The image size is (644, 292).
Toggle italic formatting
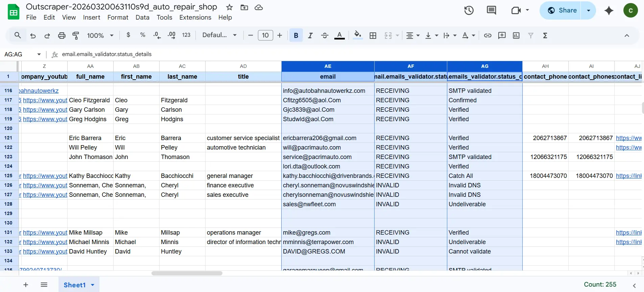click(310, 35)
